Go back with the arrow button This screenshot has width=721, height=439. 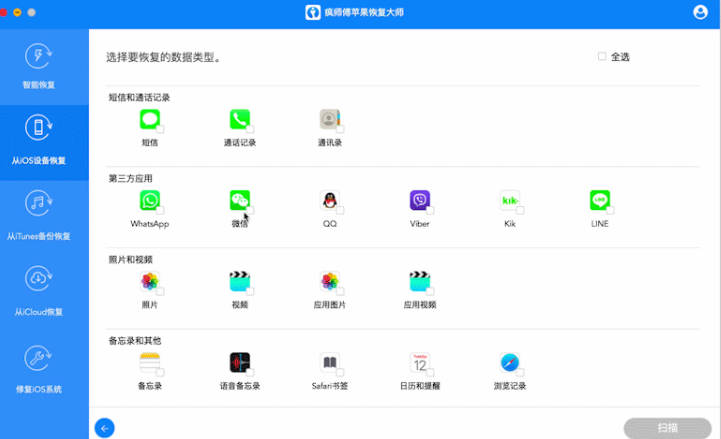tap(105, 428)
